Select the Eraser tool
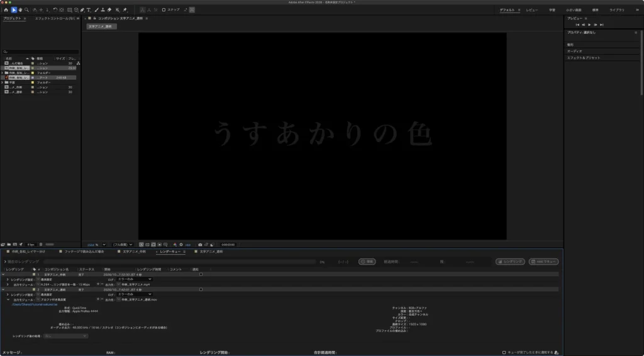Viewport: 644px width, 356px height. tap(109, 10)
